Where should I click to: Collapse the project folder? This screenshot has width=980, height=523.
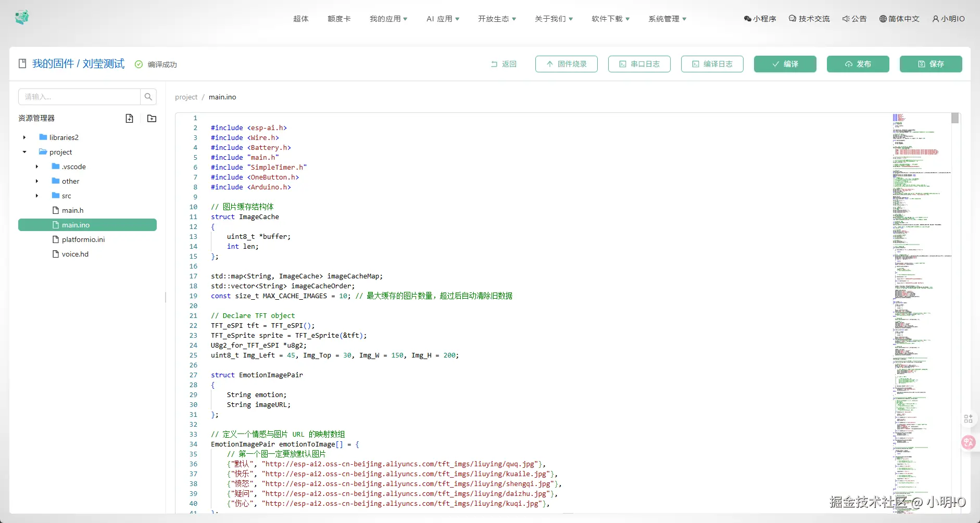(x=24, y=152)
